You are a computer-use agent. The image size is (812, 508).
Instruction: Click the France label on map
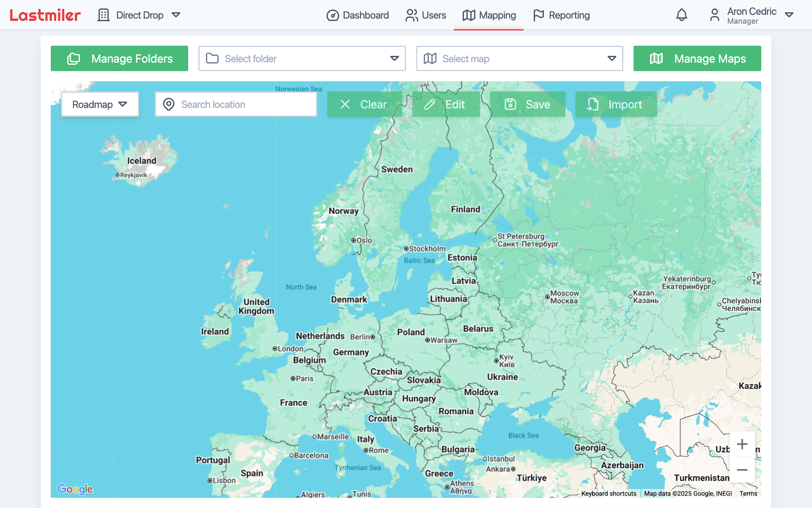click(x=294, y=403)
